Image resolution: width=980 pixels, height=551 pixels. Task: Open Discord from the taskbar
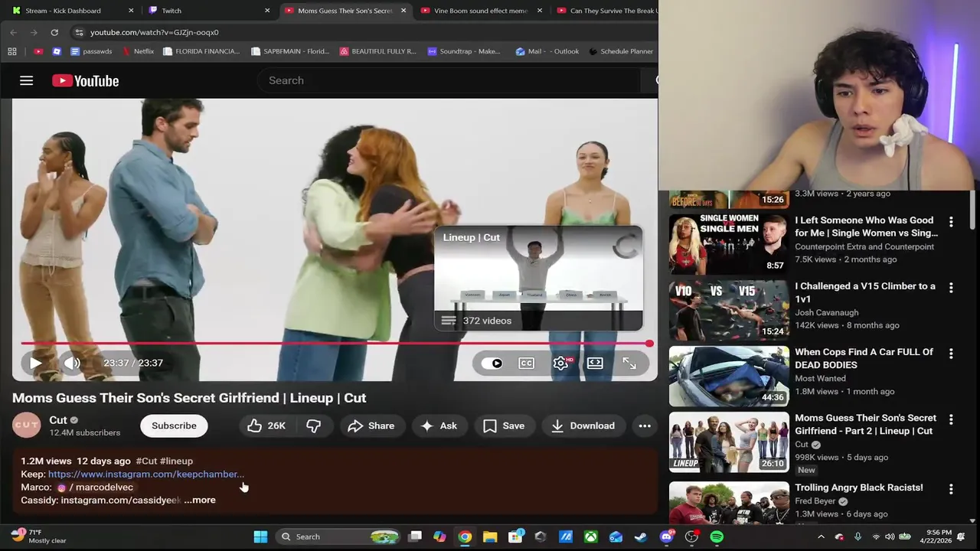tap(666, 536)
